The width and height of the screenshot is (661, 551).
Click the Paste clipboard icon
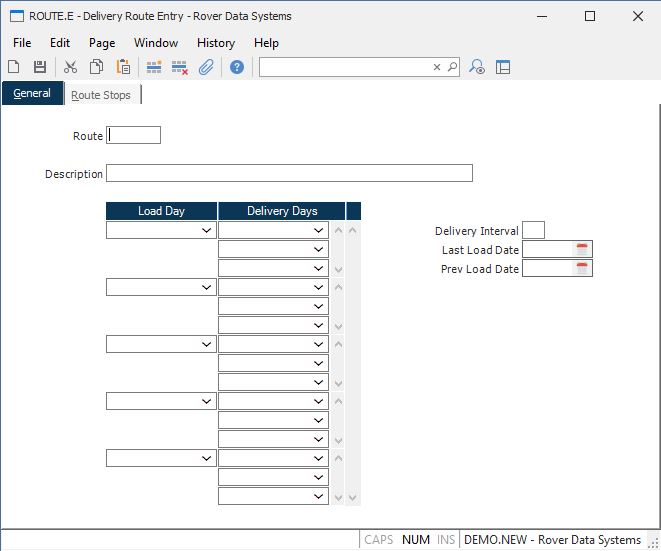coord(123,67)
